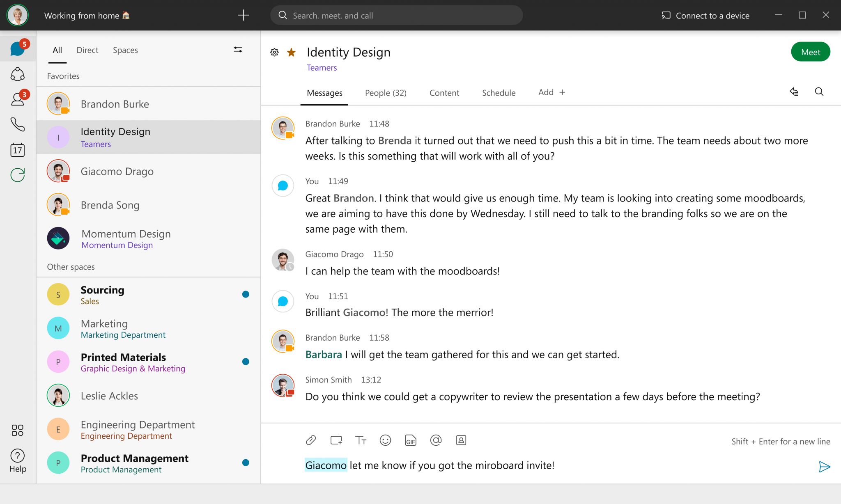Unfavorite Identity Design using the star
Screen dimensions: 841x504
click(x=291, y=52)
